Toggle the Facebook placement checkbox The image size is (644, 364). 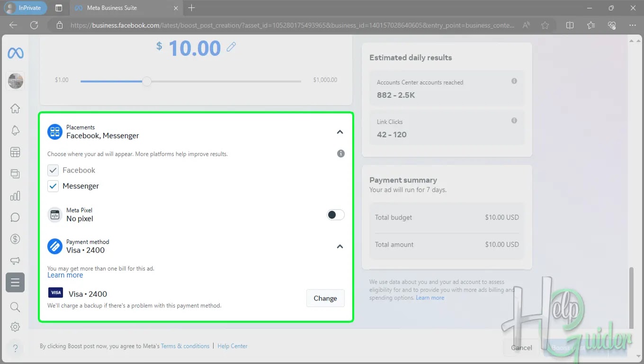click(x=53, y=170)
